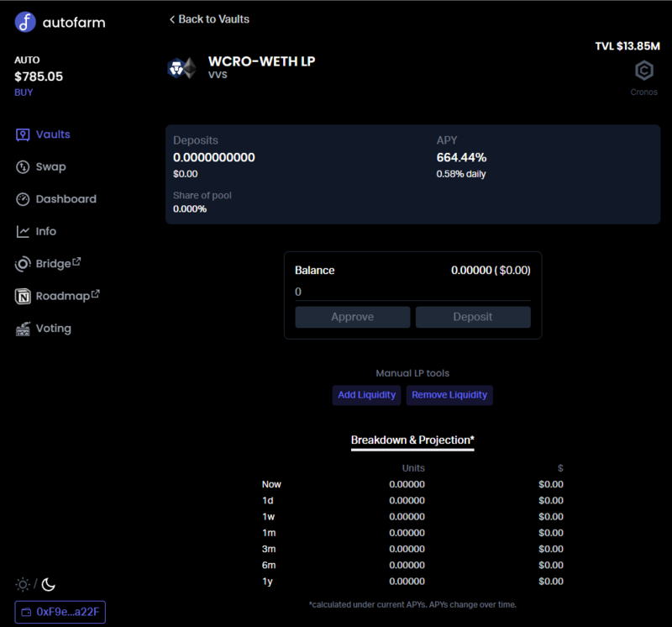This screenshot has width=672, height=627.
Task: Go Back to Vaults link
Action: (x=209, y=19)
